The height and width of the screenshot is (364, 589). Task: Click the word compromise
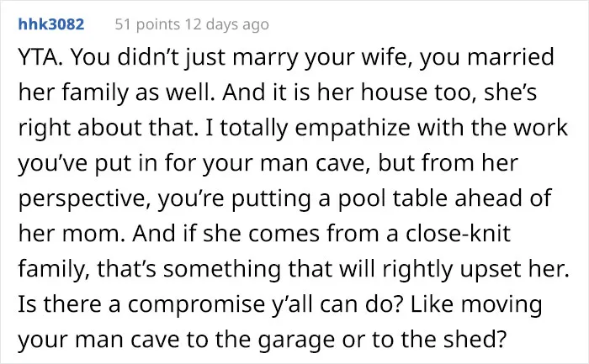(196, 304)
